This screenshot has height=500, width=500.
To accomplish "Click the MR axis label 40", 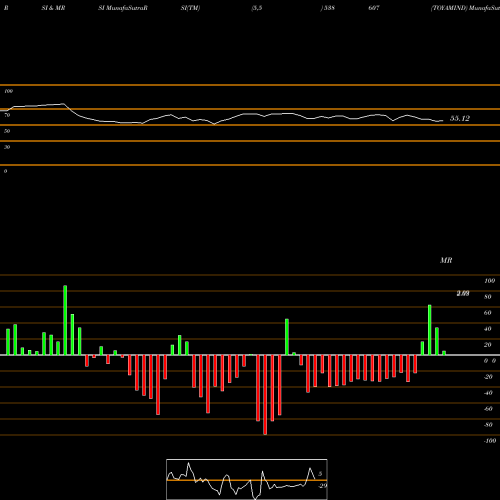I will tap(488, 329).
